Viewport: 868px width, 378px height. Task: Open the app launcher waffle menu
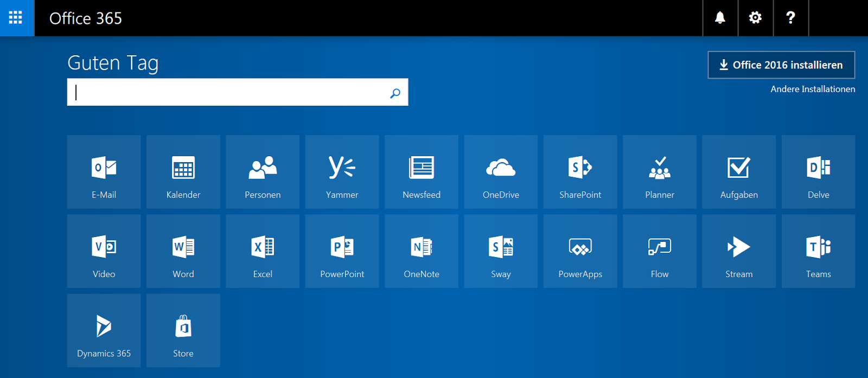tap(17, 18)
